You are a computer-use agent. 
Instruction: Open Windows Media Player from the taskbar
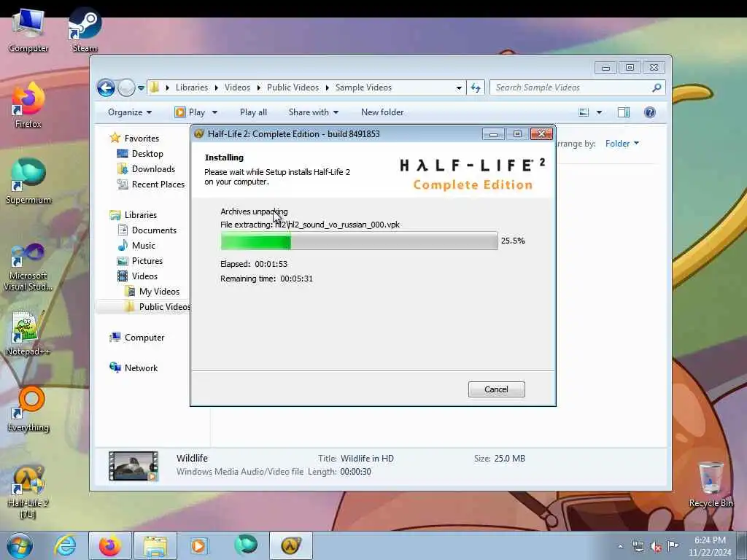198,545
